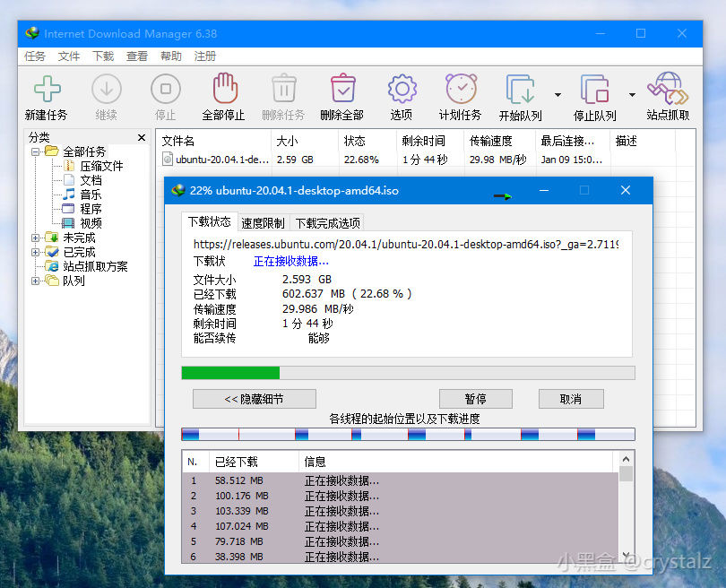Open the 下载 menu
This screenshot has width=726, height=588.
pyautogui.click(x=102, y=56)
